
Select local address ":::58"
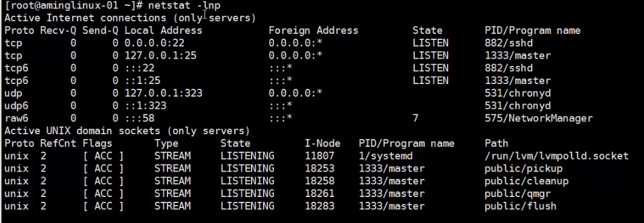coord(139,118)
